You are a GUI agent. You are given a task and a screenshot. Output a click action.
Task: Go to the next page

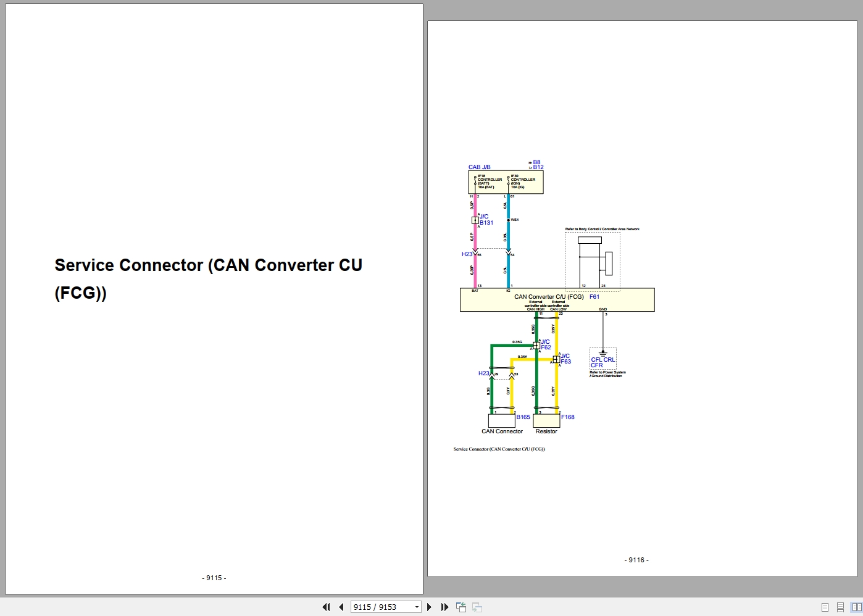point(430,607)
